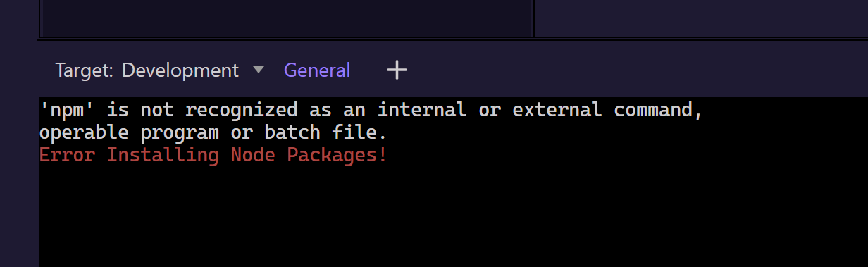Viewport: 868px width, 267px height.
Task: Click the vertical divider between upper panels
Action: tap(533, 18)
